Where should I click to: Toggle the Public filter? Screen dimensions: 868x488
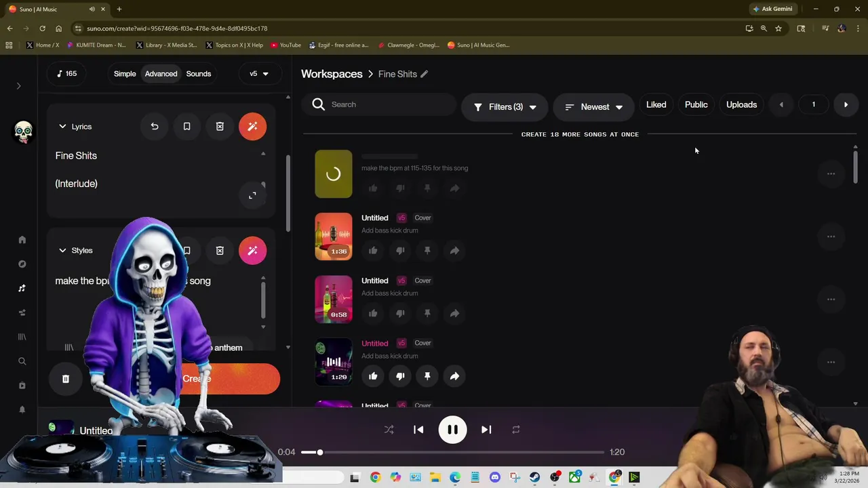[696, 104]
